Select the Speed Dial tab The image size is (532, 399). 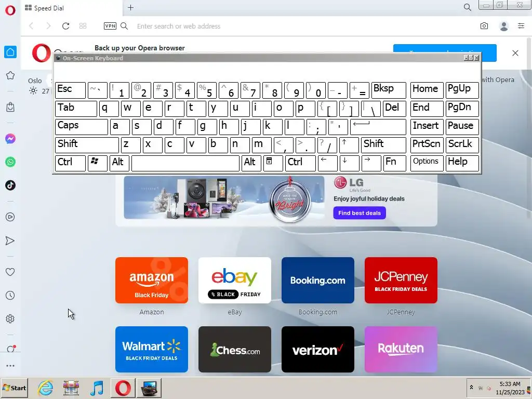pyautogui.click(x=71, y=8)
